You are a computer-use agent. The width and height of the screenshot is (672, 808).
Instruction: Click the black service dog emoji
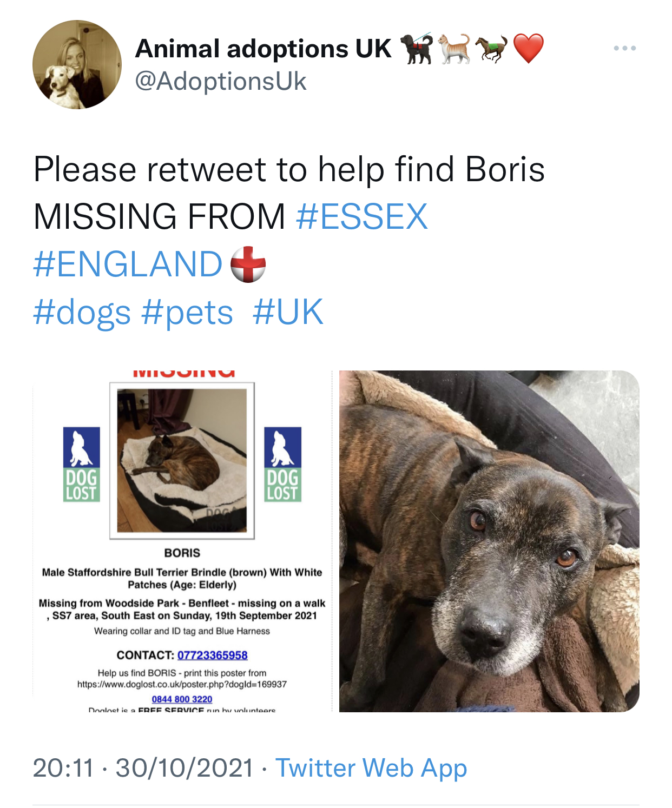tap(417, 49)
